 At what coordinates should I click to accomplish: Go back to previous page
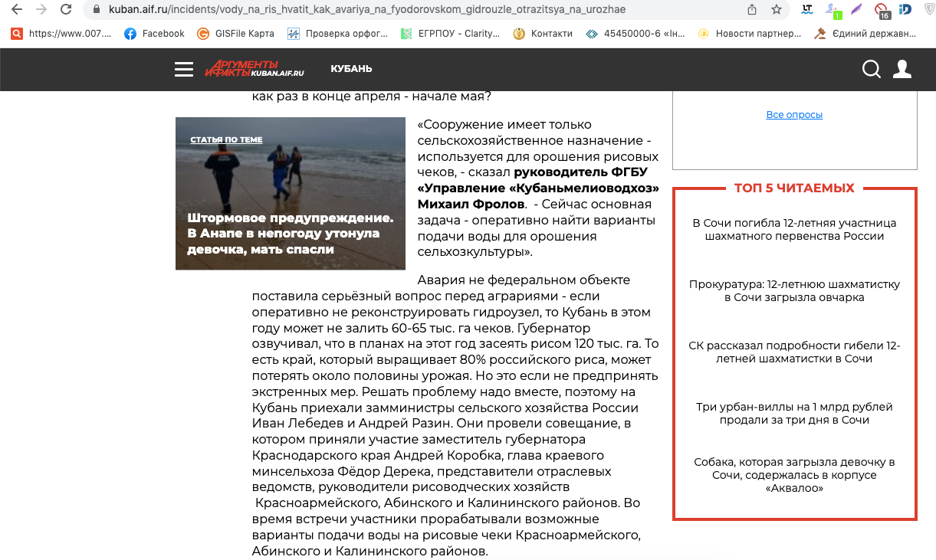[17, 10]
